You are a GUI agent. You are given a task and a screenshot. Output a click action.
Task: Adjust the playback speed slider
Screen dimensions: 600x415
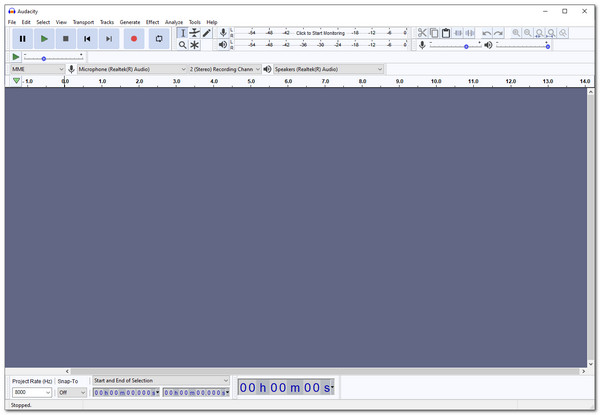tap(53, 58)
